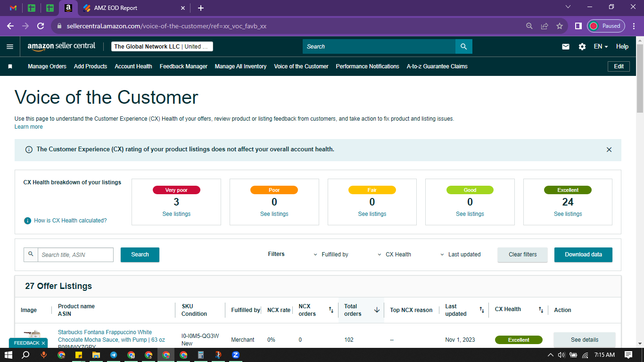Image resolution: width=644 pixels, height=362 pixels.
Task: Open the Chrome three-dot menu
Action: point(633,26)
